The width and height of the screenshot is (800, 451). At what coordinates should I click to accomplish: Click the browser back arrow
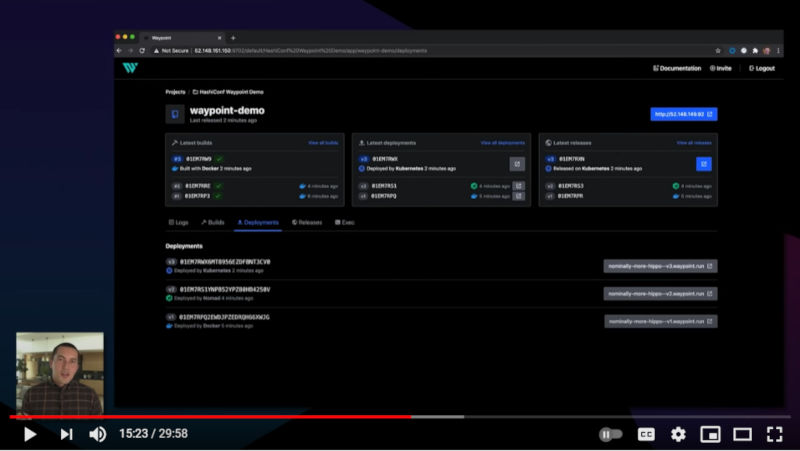(x=119, y=51)
